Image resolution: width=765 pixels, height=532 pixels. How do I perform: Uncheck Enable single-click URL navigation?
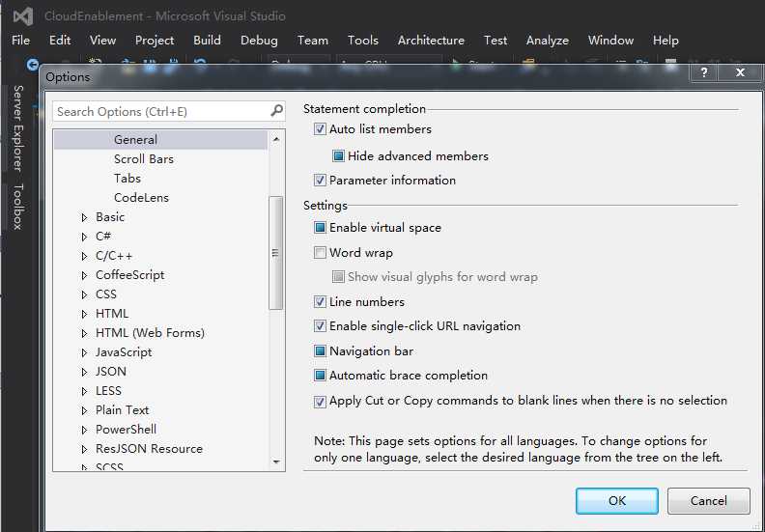coord(320,325)
